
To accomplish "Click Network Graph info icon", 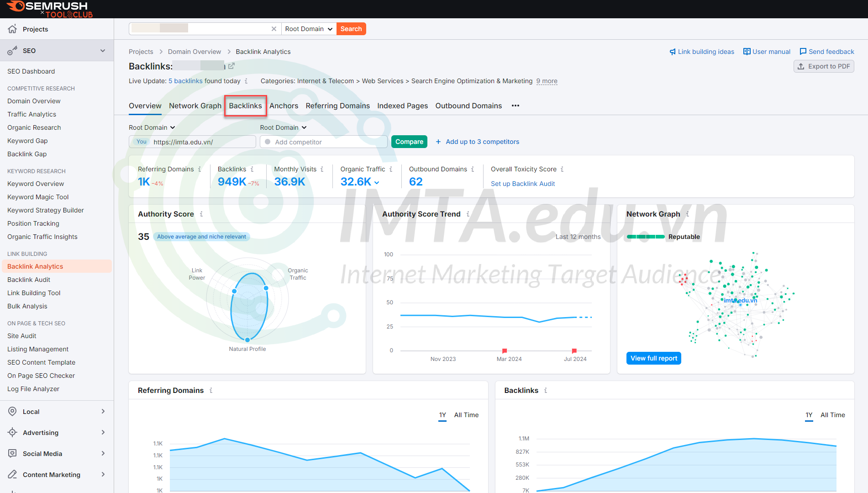I will coord(688,214).
